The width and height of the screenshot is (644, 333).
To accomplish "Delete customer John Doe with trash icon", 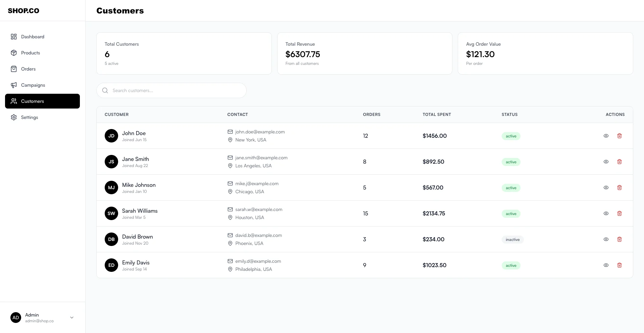I will pyautogui.click(x=620, y=136).
